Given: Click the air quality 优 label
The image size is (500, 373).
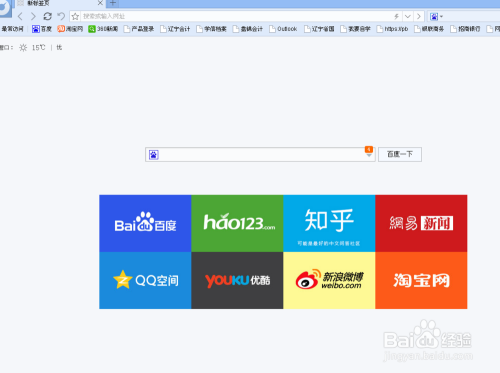Looking at the screenshot, I should click(59, 48).
